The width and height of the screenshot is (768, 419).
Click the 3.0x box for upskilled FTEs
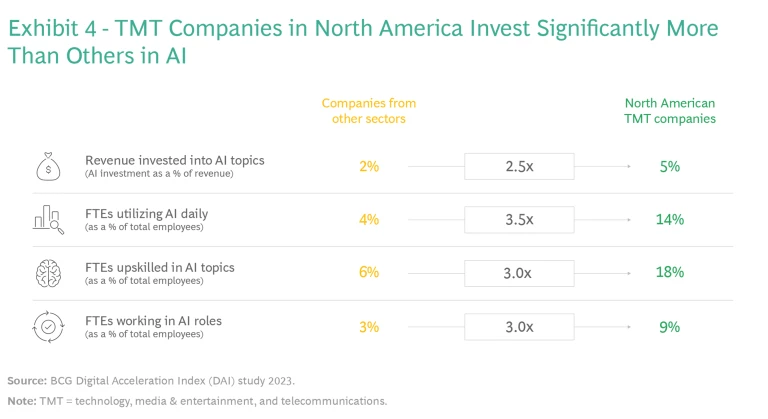tap(519, 272)
